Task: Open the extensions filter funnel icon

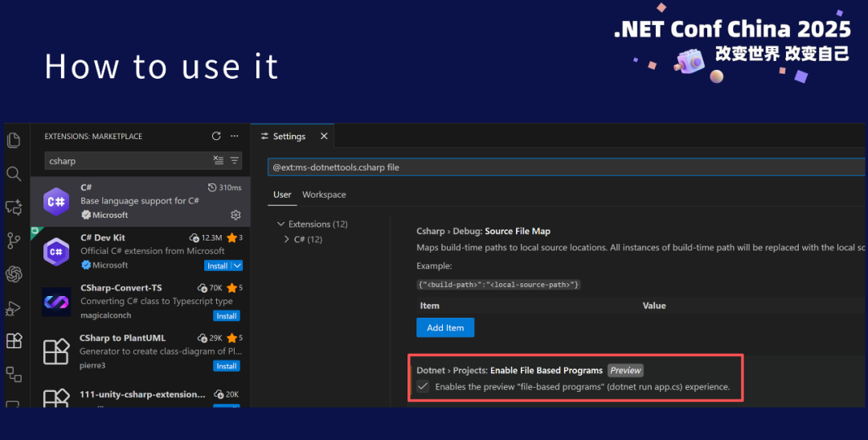Action: tap(235, 161)
